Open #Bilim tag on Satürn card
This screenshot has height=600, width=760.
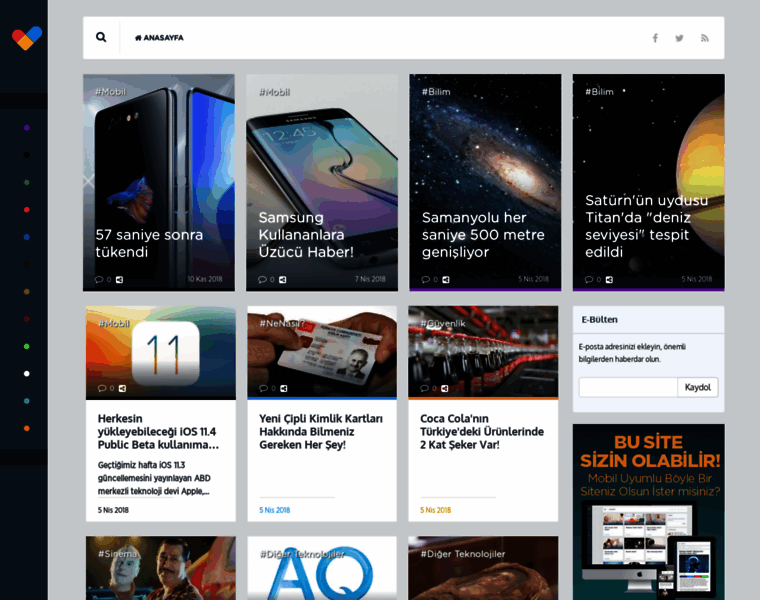point(600,92)
